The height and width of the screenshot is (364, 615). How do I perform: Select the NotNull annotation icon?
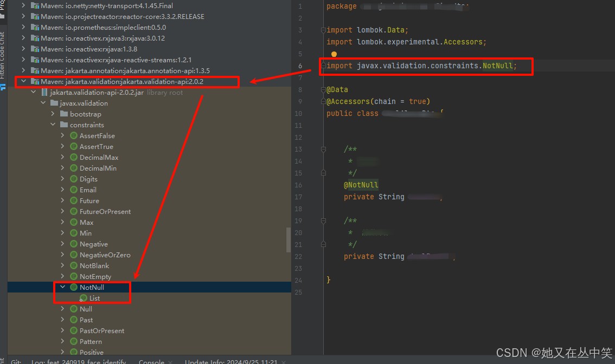tap(73, 287)
